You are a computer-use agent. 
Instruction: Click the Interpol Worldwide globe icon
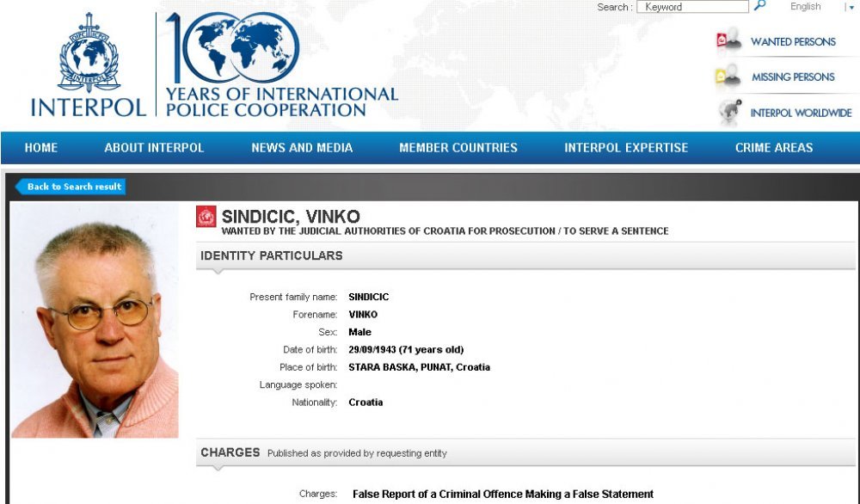(730, 112)
